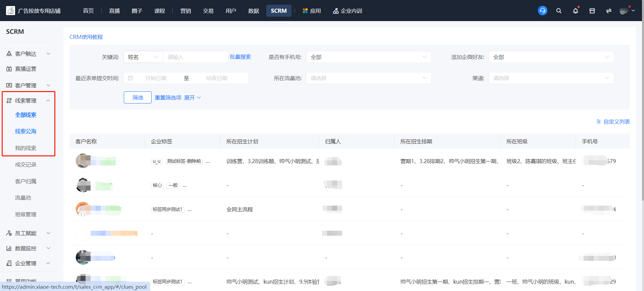Click the calendar icon in date range field
644x291 pixels.
(130, 78)
